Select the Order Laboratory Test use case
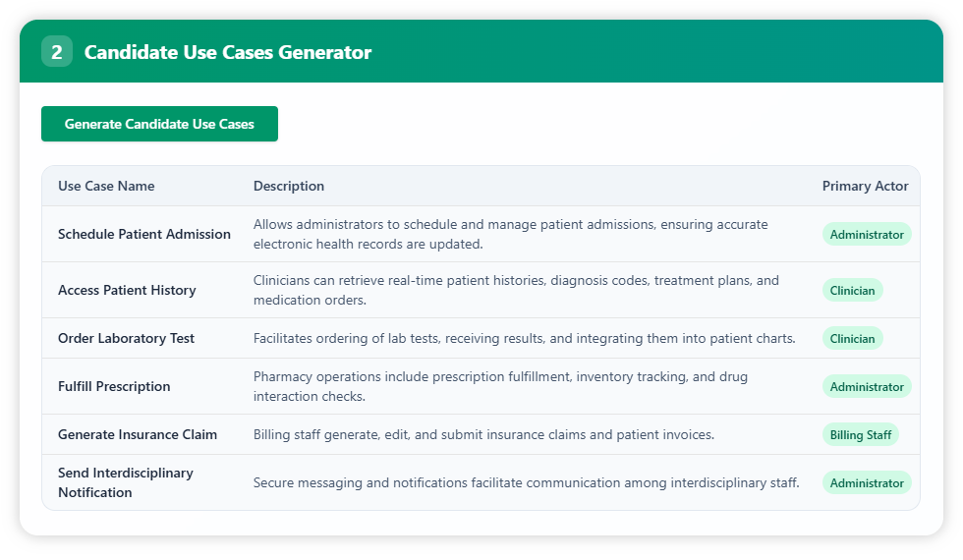The width and height of the screenshot is (963, 560). point(126,338)
